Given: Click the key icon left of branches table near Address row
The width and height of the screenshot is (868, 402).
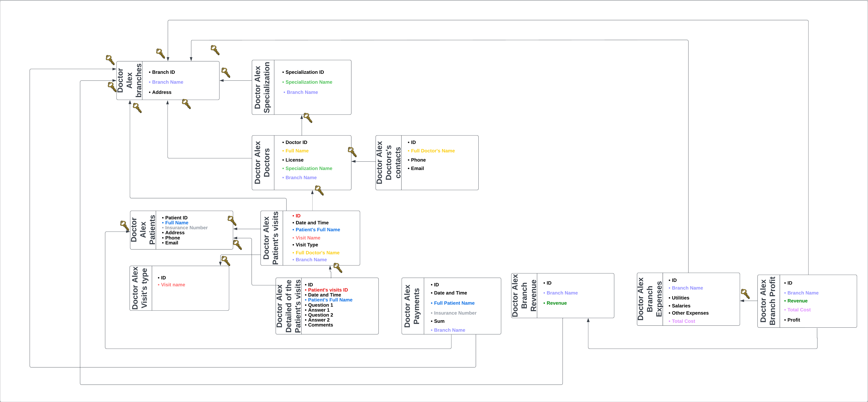Looking at the screenshot, I should (x=112, y=87).
